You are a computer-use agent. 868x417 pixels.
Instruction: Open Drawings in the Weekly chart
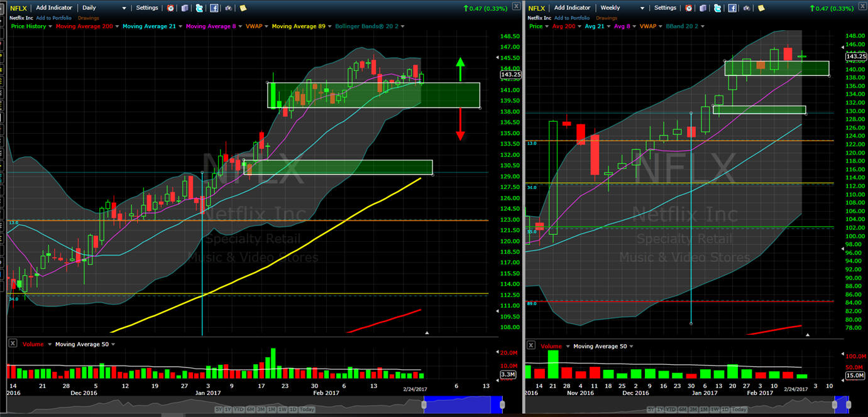click(606, 18)
